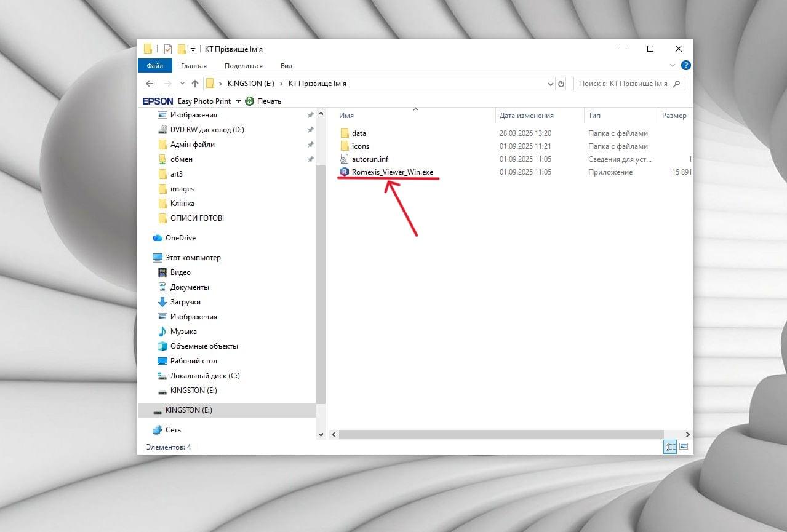This screenshot has width=787, height=532.
Task: Expand the ribbon with the chevron
Action: tap(672, 65)
